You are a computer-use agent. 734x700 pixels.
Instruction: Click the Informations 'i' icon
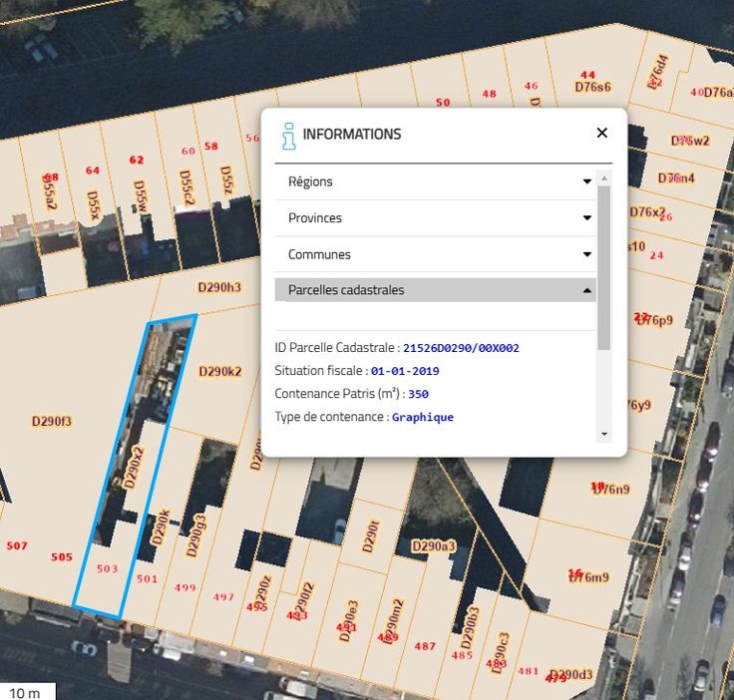point(288,136)
